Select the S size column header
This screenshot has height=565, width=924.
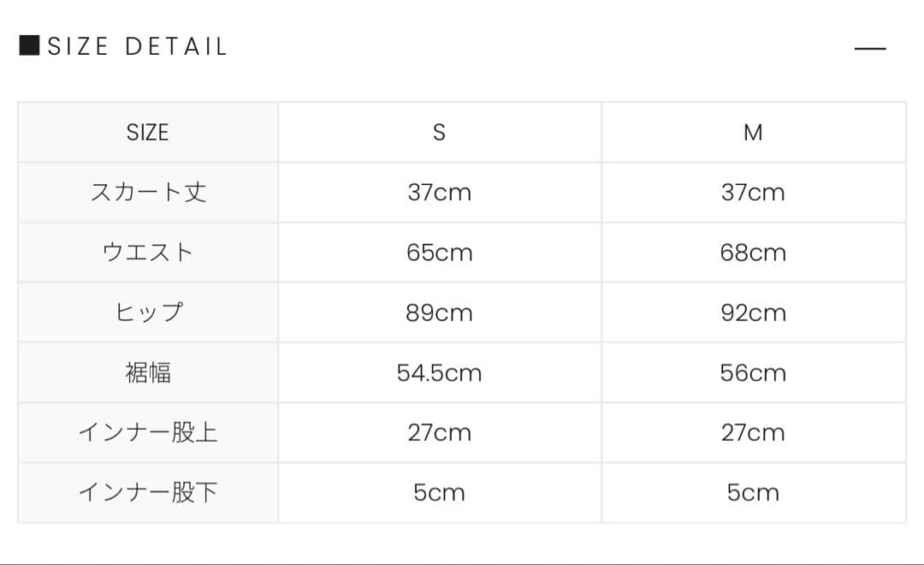439,133
